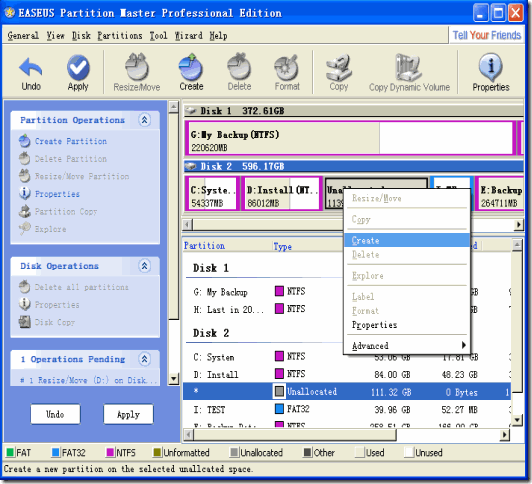Viewport: 532px width, 484px height.
Task: Click the Delete toolbar icon
Action: click(x=239, y=67)
